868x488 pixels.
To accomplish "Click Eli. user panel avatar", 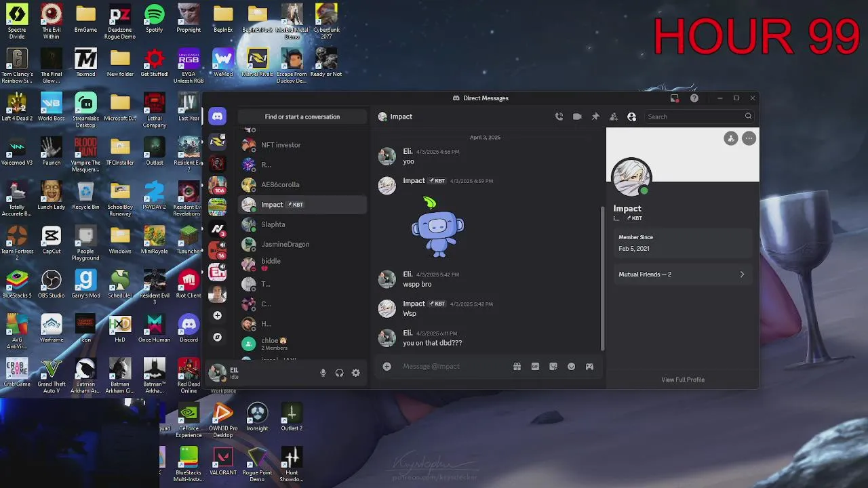I will pos(217,372).
